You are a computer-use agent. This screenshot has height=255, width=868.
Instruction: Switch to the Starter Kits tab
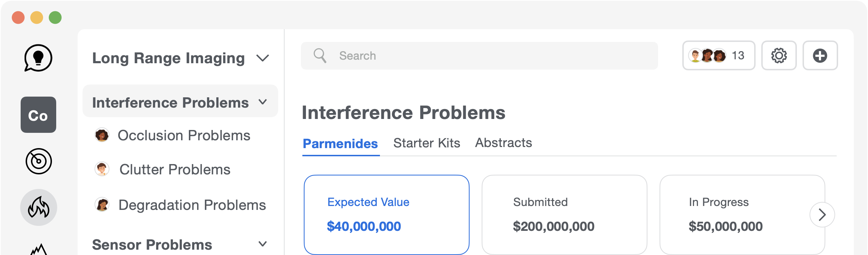(427, 143)
